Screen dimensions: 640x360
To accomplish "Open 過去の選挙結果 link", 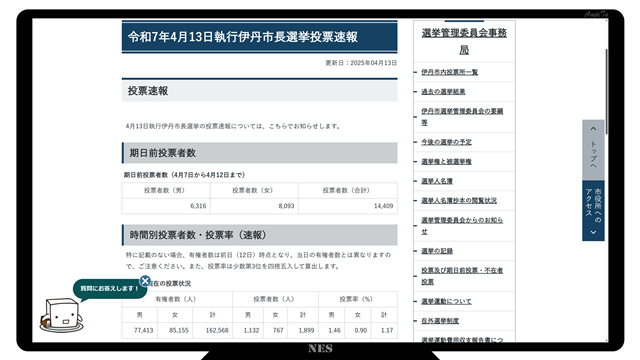I will [443, 92].
